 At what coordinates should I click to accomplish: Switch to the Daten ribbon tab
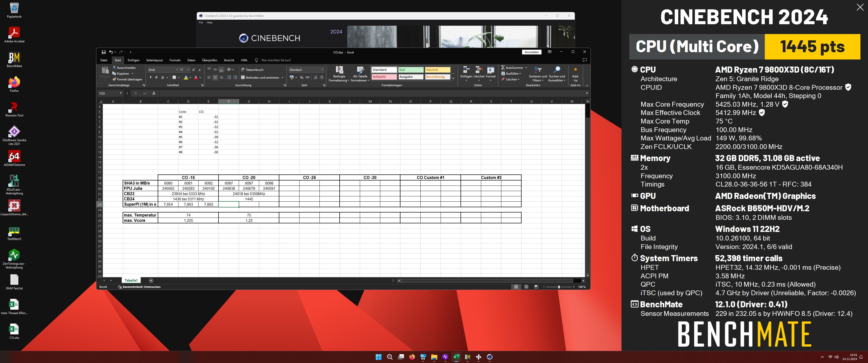(x=192, y=60)
